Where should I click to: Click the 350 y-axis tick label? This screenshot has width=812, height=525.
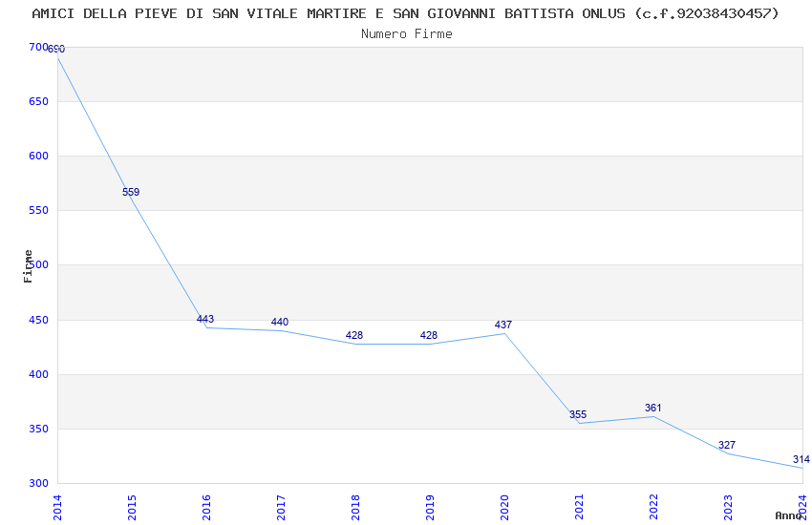pyautogui.click(x=39, y=429)
